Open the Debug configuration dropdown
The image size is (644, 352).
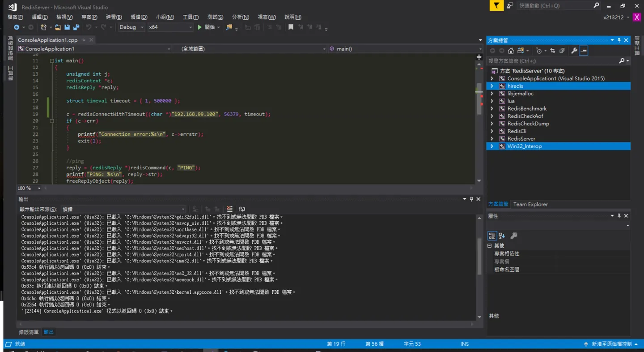[x=131, y=27]
